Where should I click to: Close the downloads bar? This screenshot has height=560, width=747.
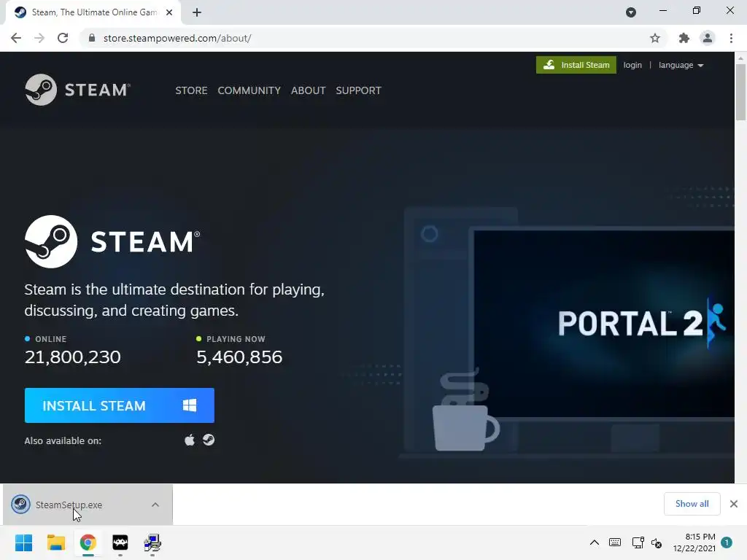pyautogui.click(x=734, y=504)
